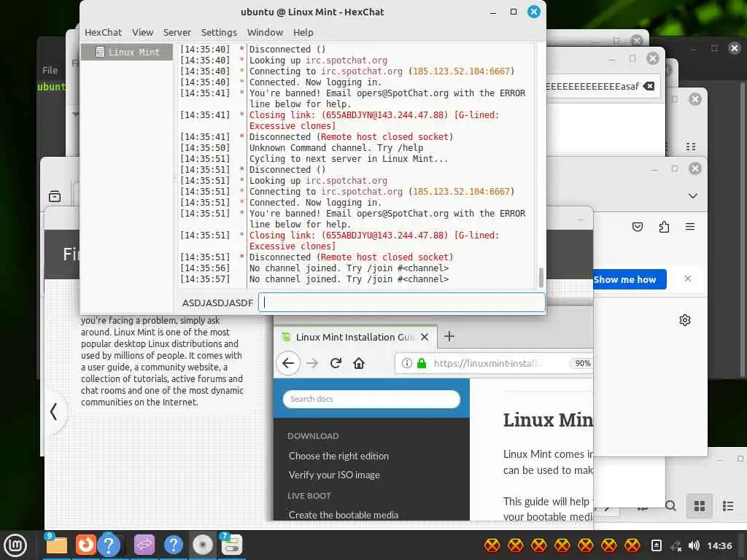This screenshot has height=560, width=747.
Task: Close the Linux Mint Installation Guide tab
Action: [x=425, y=337]
